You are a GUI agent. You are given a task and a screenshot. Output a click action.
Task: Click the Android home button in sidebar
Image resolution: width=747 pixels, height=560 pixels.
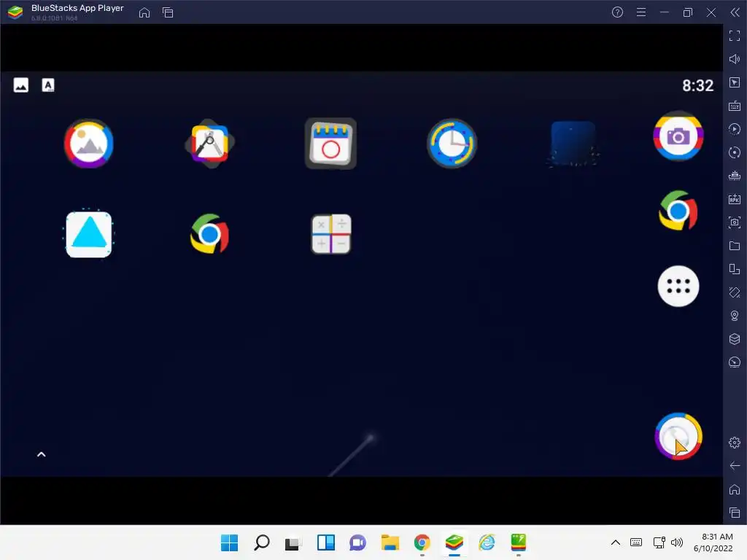pos(735,489)
